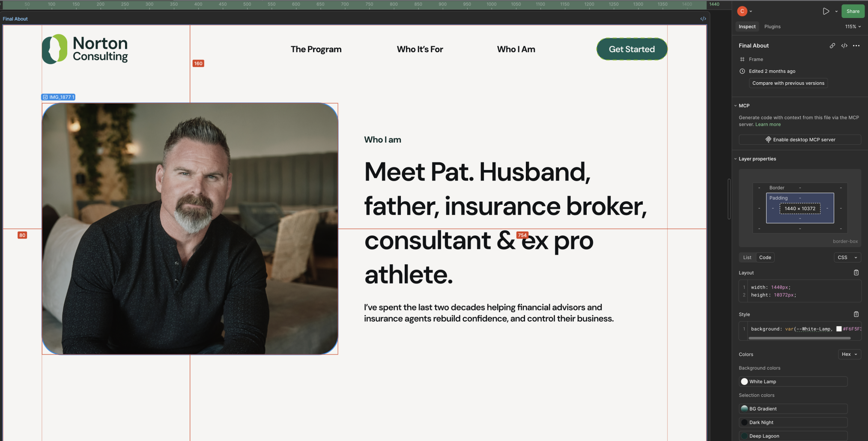Image resolution: width=868 pixels, height=441 pixels.
Task: Switch to the Plugins tab
Action: pos(772,27)
